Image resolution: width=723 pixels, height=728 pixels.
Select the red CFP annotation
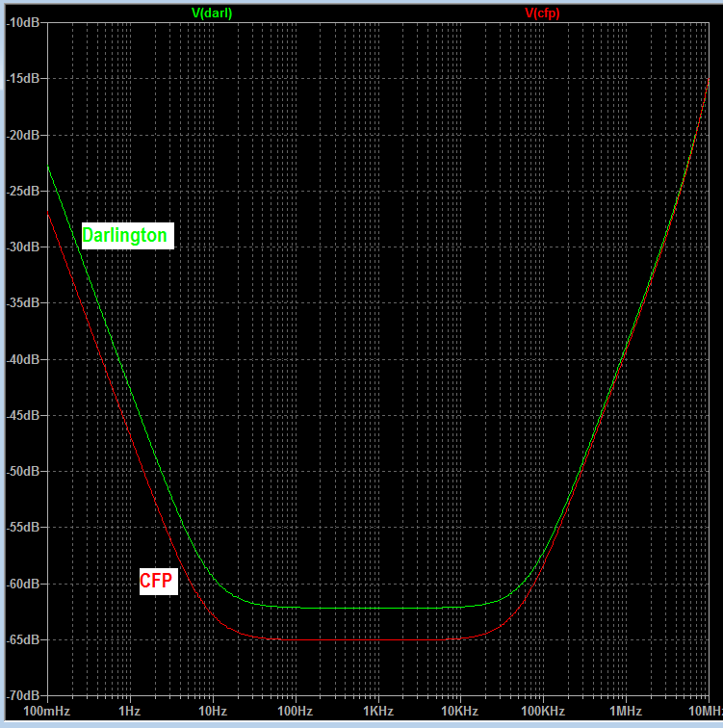point(159,581)
